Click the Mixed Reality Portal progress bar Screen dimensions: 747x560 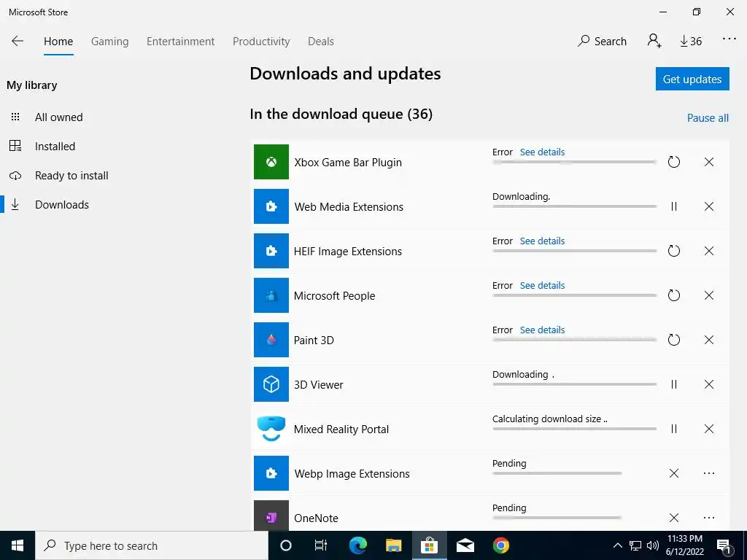(x=575, y=429)
